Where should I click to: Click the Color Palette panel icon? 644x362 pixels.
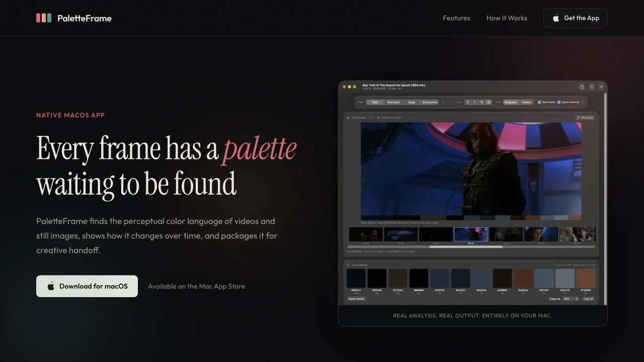(348, 265)
